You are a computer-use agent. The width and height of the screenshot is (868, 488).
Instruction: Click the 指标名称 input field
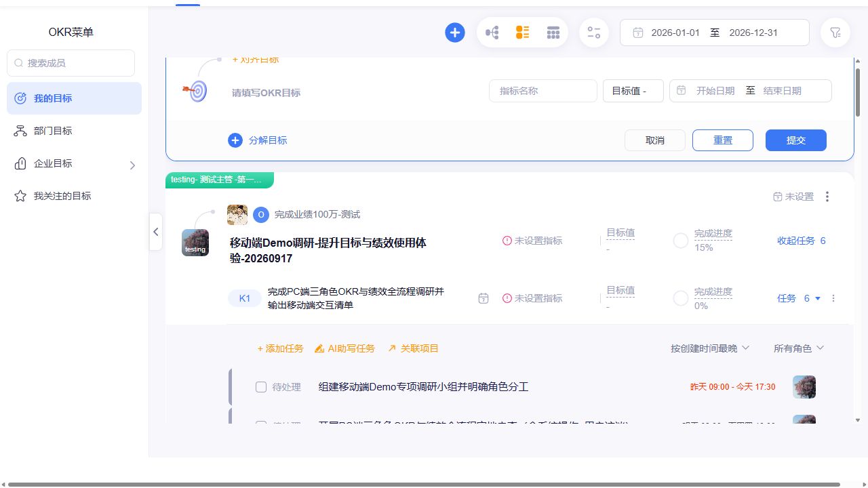[543, 91]
